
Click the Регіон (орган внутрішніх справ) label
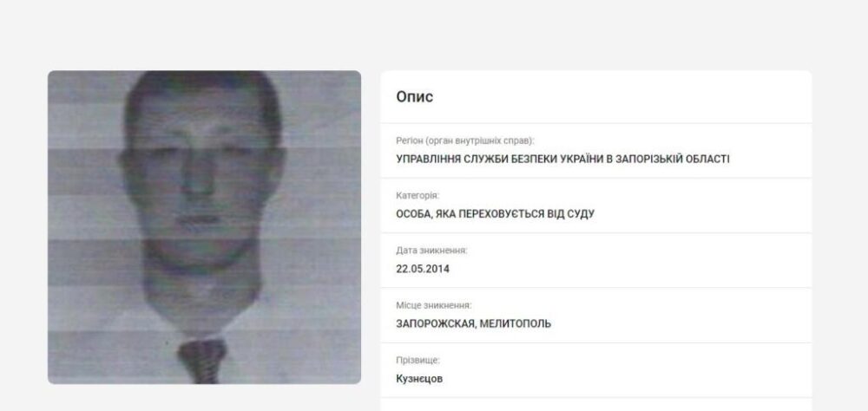coord(465,140)
